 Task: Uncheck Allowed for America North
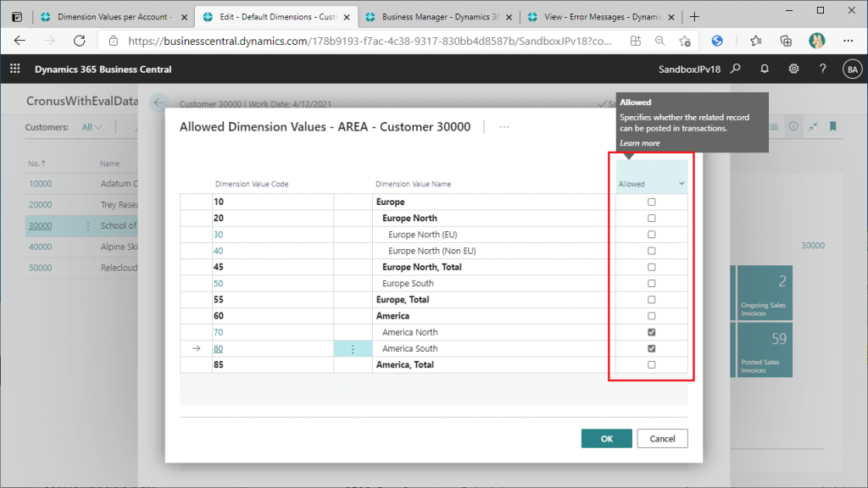[x=652, y=332]
